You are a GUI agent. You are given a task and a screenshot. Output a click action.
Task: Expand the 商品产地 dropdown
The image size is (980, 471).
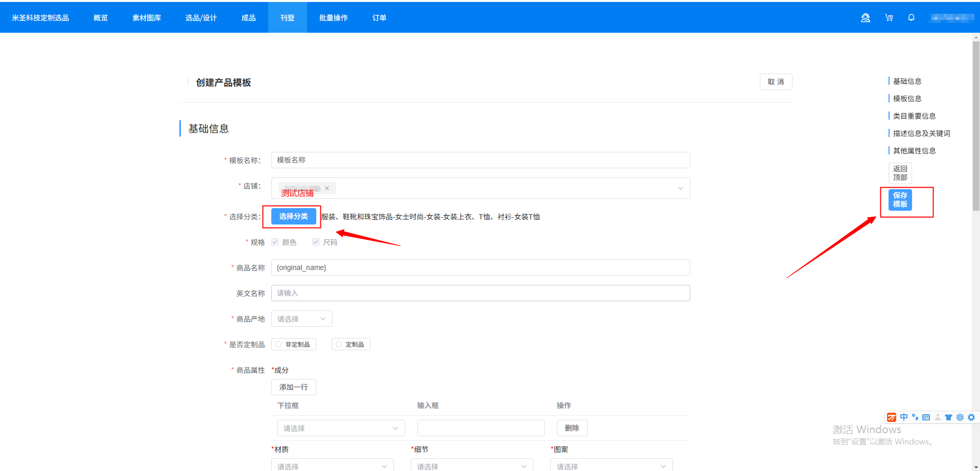(301, 319)
